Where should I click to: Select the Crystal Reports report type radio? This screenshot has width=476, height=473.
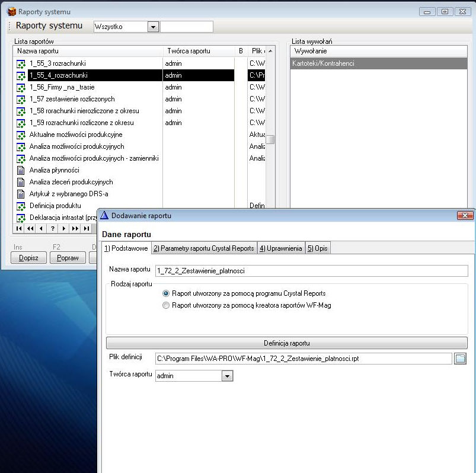click(166, 293)
